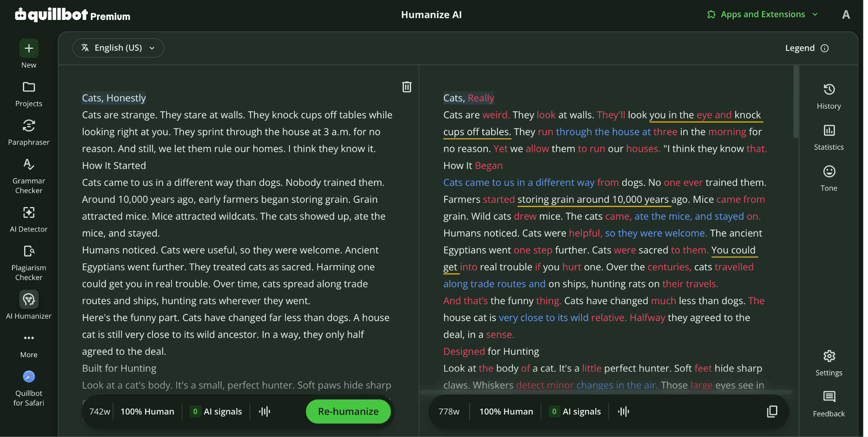The width and height of the screenshot is (868, 437).
Task: Open Quillbot for Safari extension
Action: (29, 389)
